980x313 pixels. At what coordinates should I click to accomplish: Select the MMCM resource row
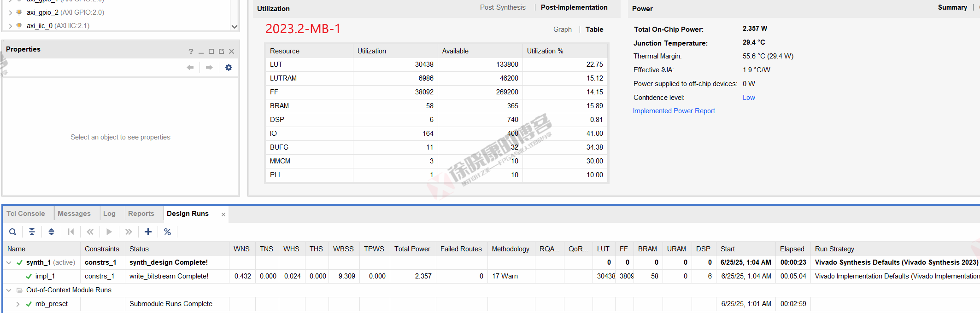click(x=436, y=161)
